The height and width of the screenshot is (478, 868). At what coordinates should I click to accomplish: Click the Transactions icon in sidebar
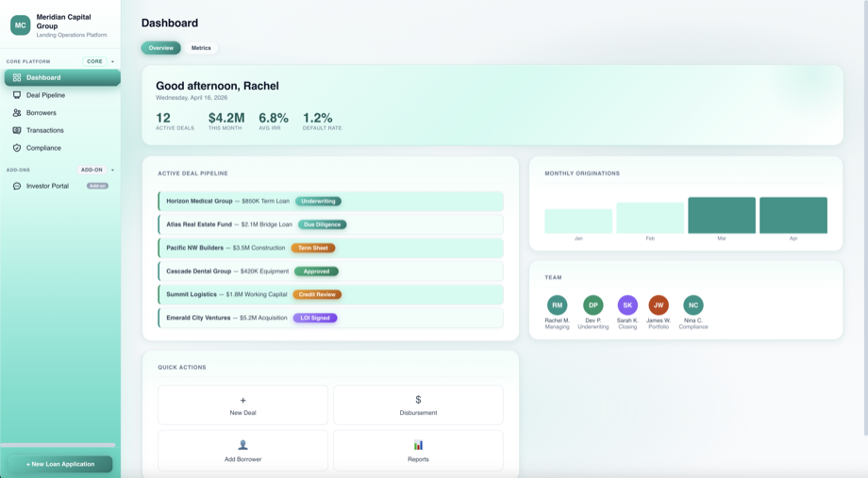pyautogui.click(x=17, y=130)
